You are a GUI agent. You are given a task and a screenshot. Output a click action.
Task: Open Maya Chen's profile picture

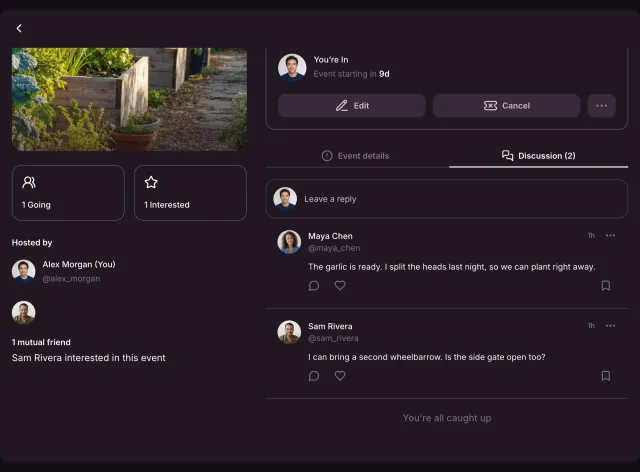click(x=289, y=242)
